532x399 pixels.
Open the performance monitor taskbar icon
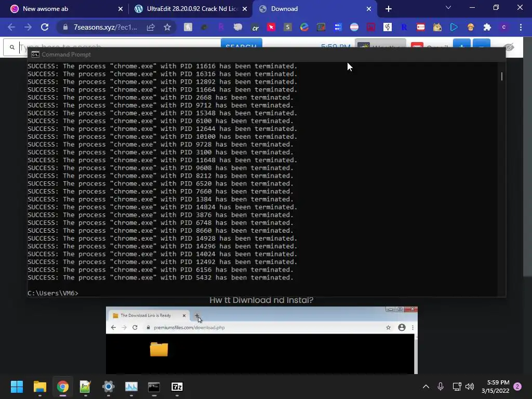coord(131,387)
